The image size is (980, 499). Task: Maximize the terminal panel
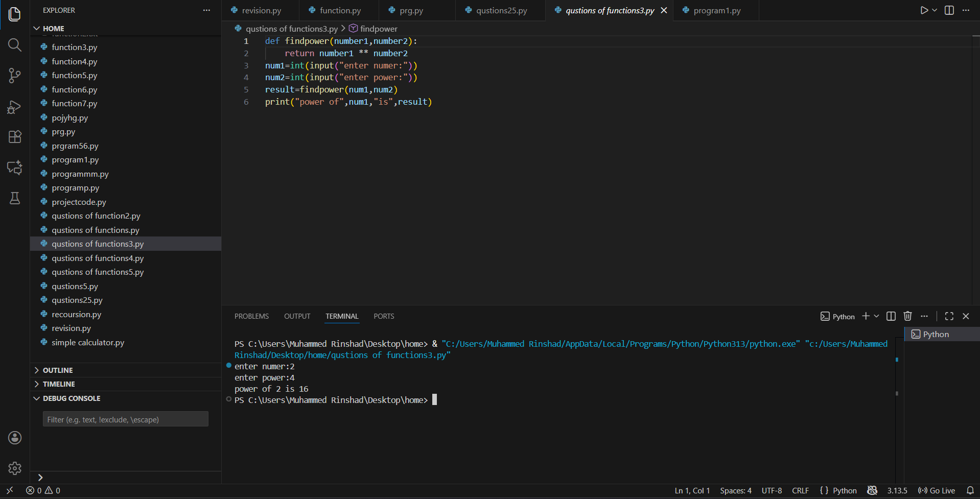click(x=949, y=316)
